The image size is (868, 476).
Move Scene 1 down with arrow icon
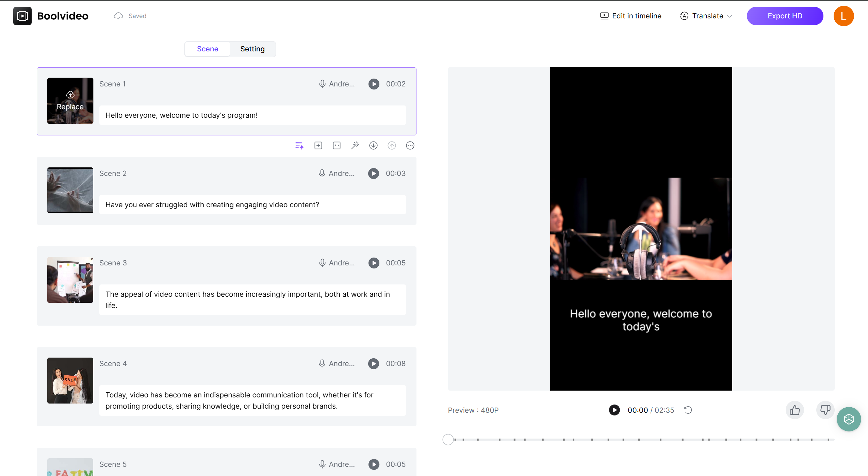(x=373, y=146)
